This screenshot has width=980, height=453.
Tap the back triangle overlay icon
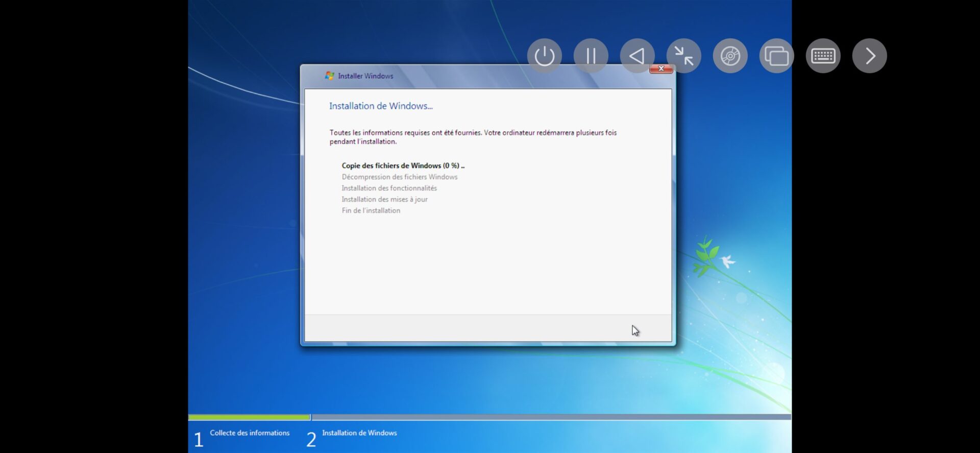coord(637,56)
